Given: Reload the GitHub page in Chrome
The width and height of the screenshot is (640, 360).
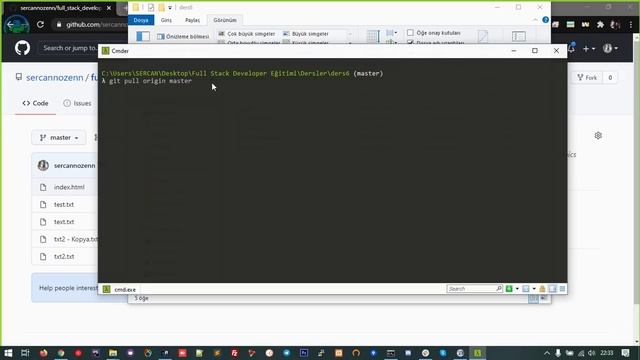Looking at the screenshot, I should coord(40,24).
